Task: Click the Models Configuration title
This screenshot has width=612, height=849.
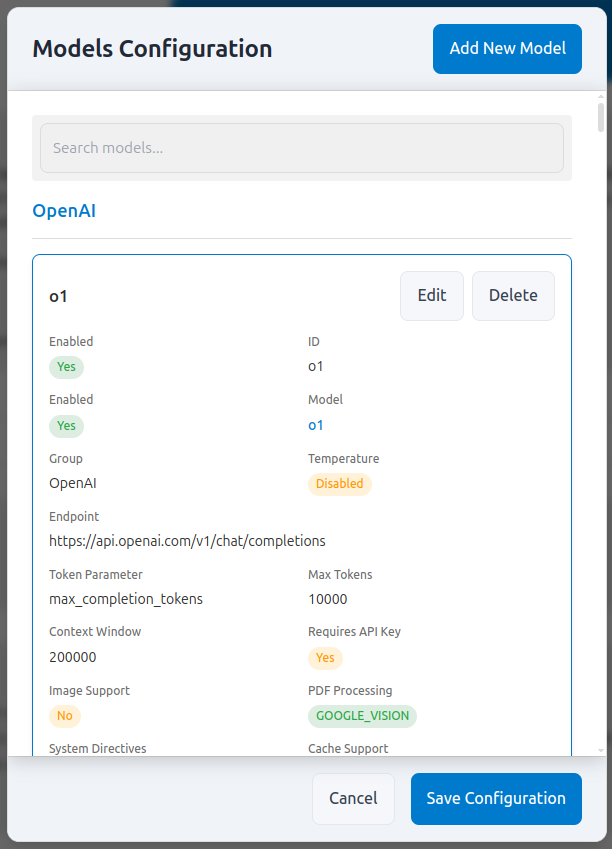Action: (x=152, y=49)
